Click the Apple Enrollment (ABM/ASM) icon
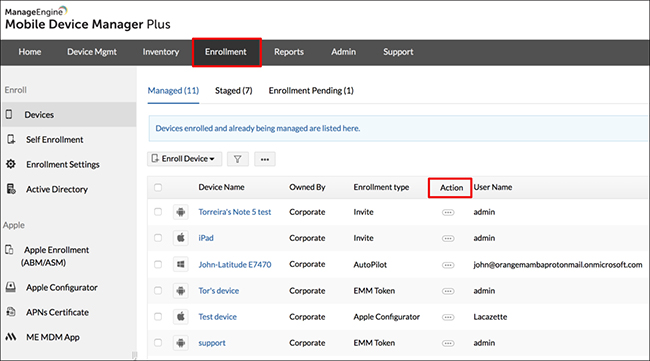Viewport: 650px width, 361px height. click(x=9, y=250)
